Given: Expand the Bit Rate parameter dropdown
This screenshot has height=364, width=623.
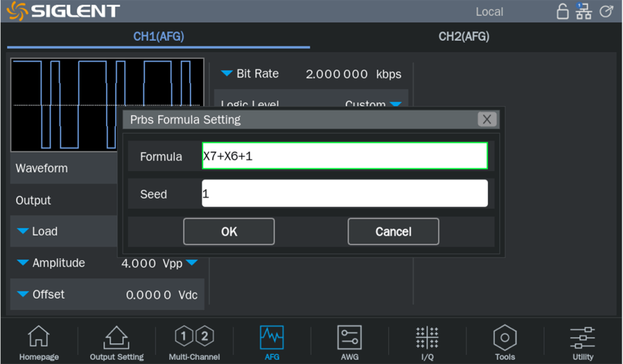Looking at the screenshot, I should (x=227, y=74).
